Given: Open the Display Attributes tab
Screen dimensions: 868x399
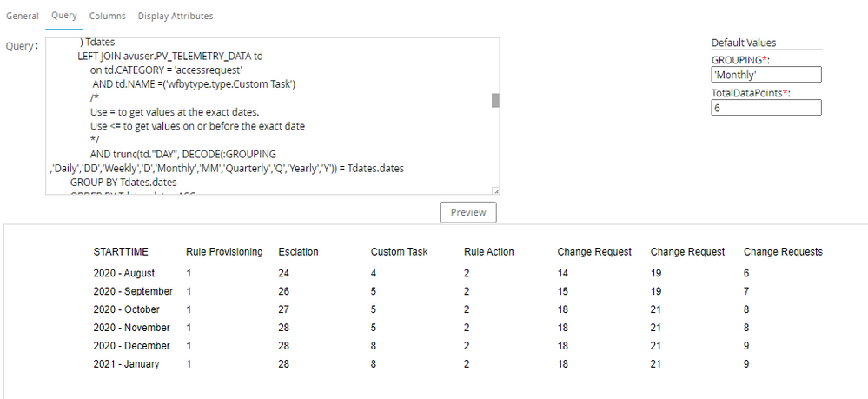Looking at the screenshot, I should click(175, 16).
